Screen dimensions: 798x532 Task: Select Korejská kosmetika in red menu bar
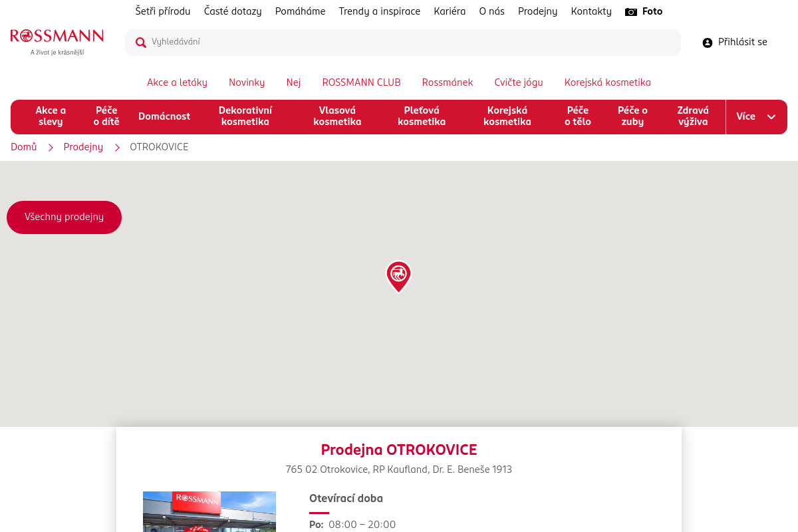(x=507, y=116)
